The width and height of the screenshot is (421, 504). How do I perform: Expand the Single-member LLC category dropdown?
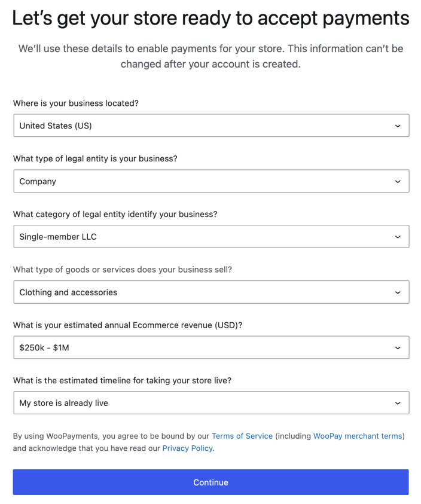pos(203,237)
